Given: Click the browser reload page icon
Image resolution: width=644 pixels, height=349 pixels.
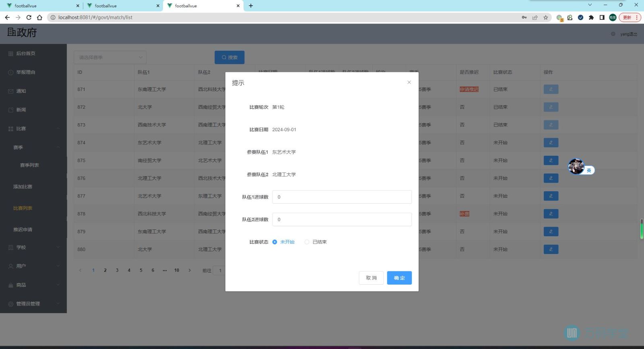Looking at the screenshot, I should pos(29,17).
